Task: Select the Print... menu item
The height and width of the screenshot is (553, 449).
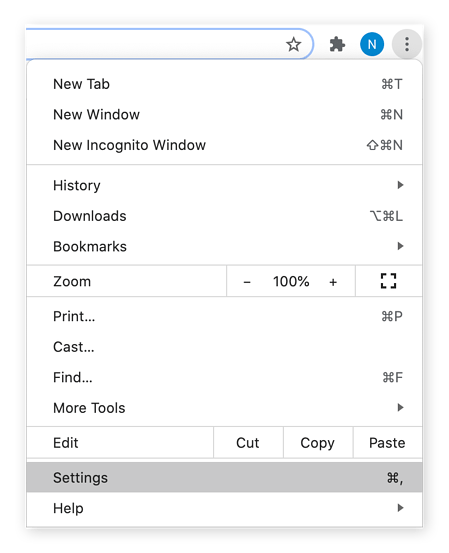Action: 224,316
